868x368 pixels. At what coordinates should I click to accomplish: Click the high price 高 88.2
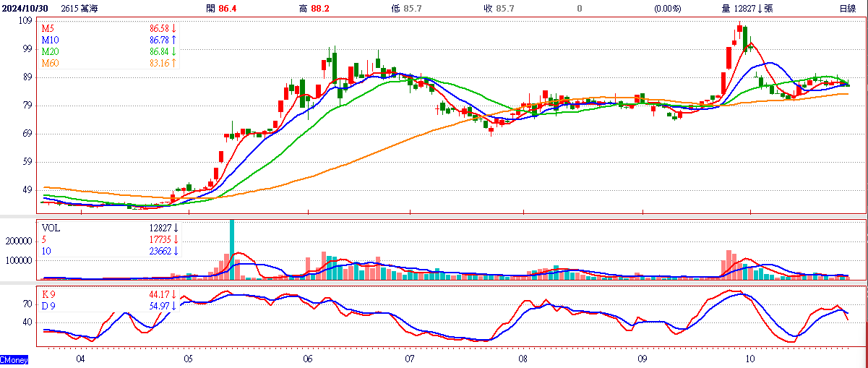coord(314,8)
